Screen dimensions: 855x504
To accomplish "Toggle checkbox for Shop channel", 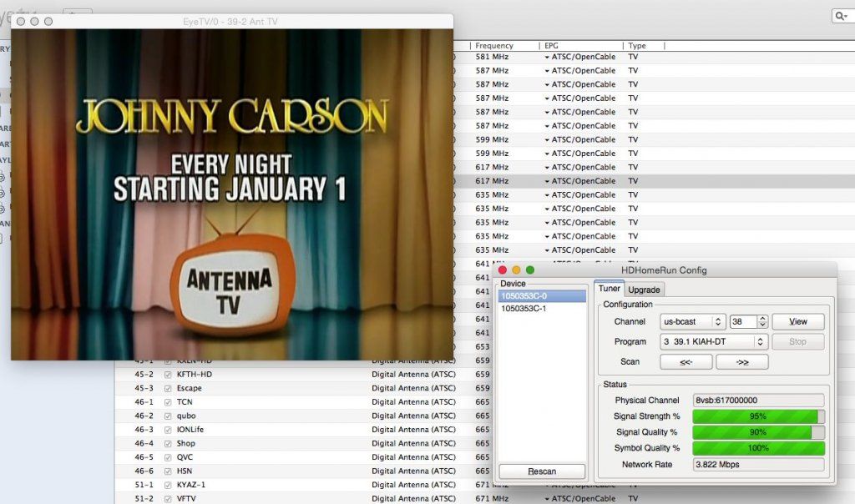I will pyautogui.click(x=168, y=444).
